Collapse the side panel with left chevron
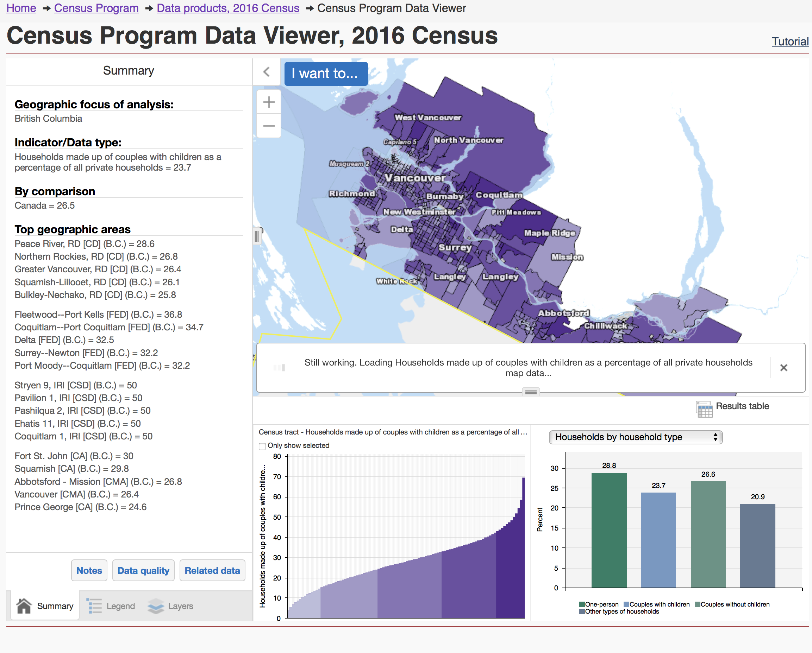Image resolution: width=812 pixels, height=653 pixels. coord(267,72)
